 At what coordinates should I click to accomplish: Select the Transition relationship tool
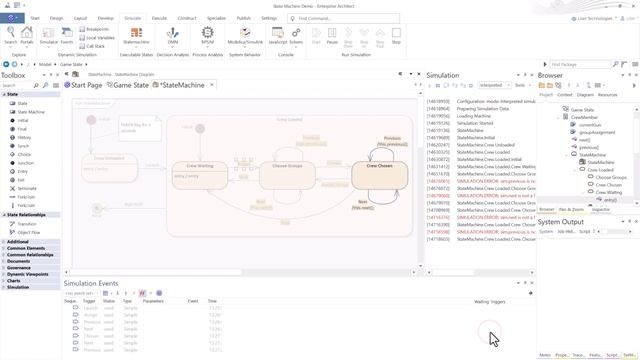pos(23,224)
